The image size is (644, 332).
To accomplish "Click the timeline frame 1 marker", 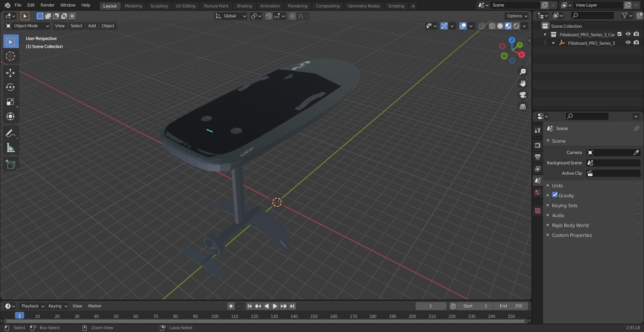I will tap(19, 316).
